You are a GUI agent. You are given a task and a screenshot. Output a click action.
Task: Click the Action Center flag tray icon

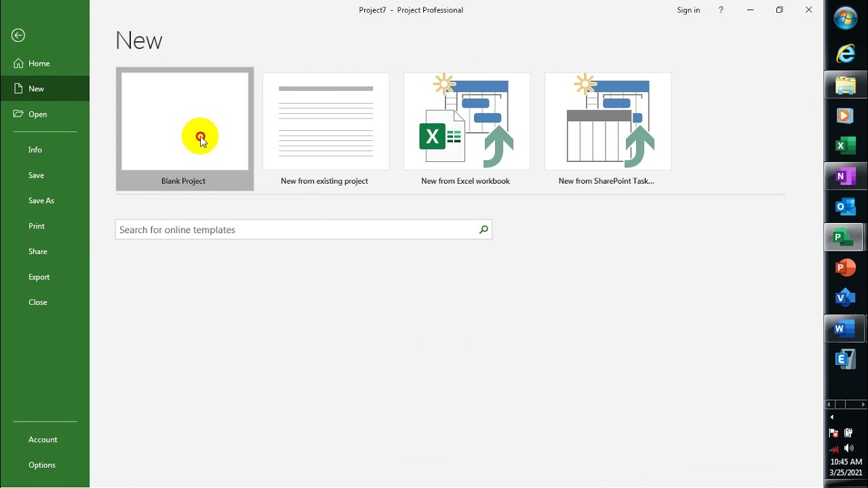tap(834, 433)
